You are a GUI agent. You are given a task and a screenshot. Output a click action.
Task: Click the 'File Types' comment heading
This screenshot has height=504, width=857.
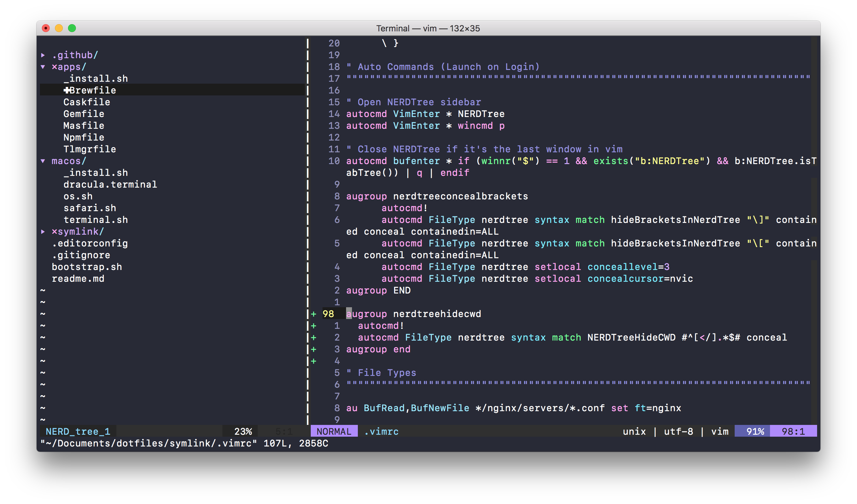coord(381,373)
